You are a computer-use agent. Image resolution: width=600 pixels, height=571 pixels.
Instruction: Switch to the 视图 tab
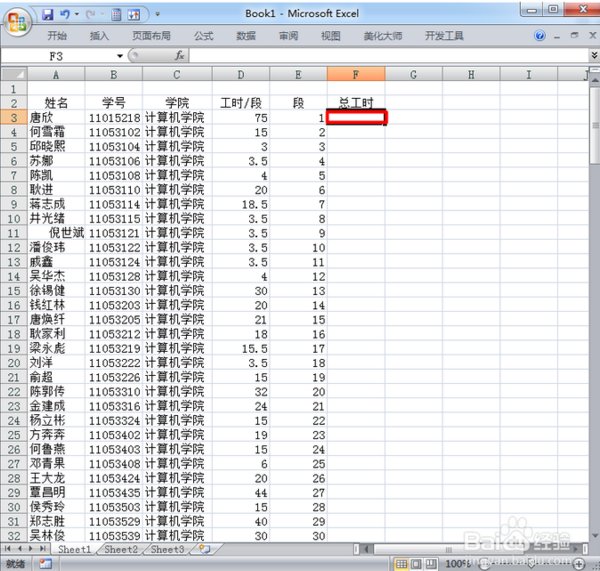pyautogui.click(x=331, y=36)
